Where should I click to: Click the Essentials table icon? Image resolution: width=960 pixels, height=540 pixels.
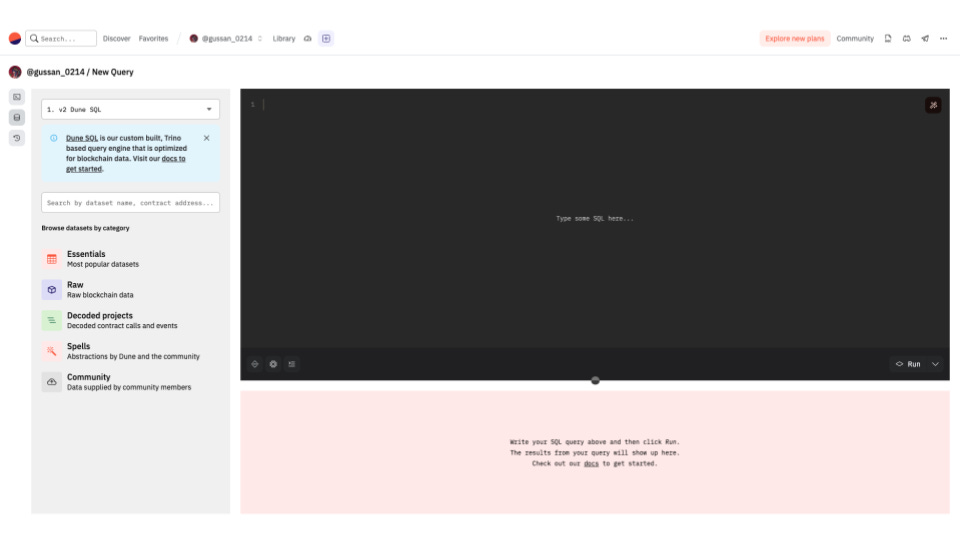point(51,259)
